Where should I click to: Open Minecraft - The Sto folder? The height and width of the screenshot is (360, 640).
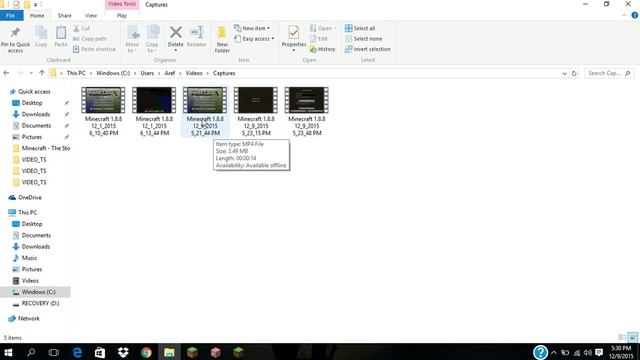(45, 148)
